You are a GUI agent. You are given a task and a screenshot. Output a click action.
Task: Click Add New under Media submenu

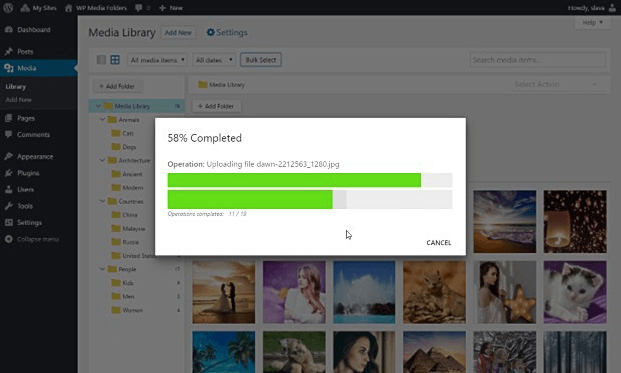coord(18,100)
